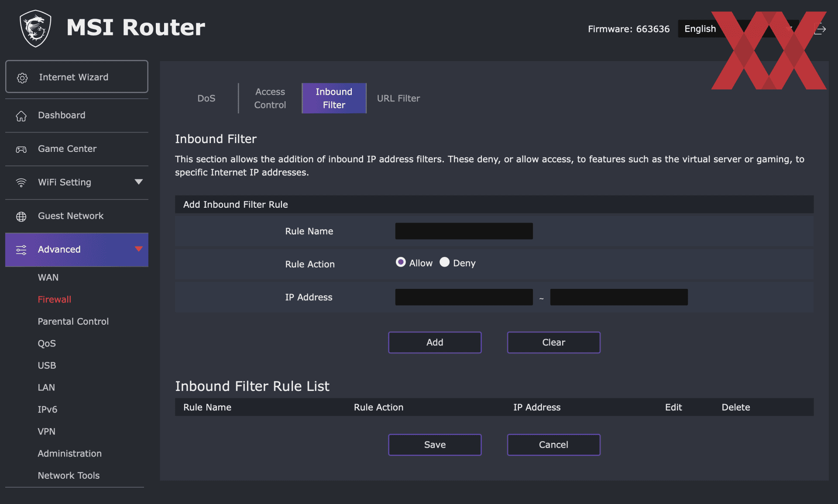Select the Allow radio button

(x=401, y=262)
